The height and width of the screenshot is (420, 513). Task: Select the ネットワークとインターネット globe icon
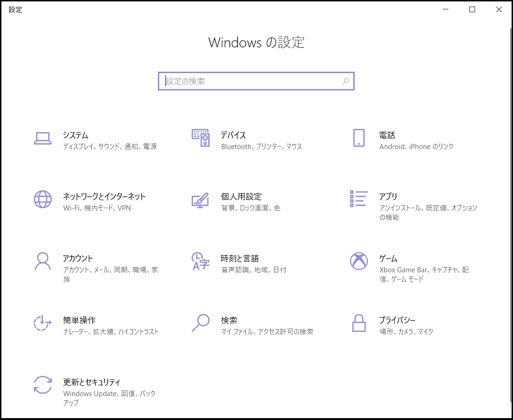(x=43, y=199)
